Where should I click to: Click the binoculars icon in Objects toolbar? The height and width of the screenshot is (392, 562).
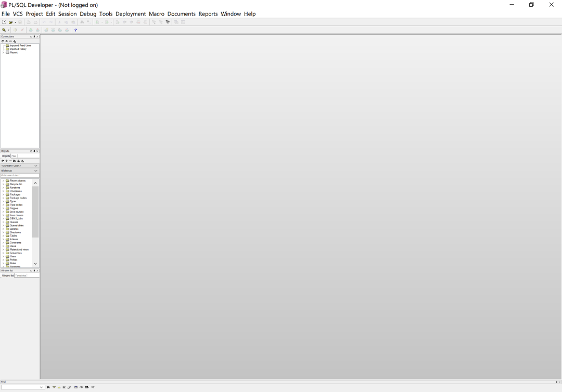click(x=15, y=161)
